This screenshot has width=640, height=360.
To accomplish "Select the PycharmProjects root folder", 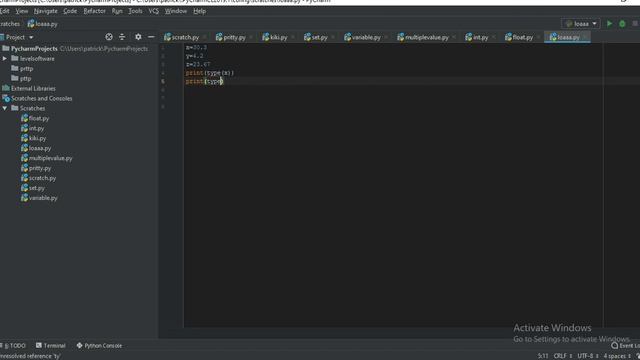I will click(x=34, y=49).
